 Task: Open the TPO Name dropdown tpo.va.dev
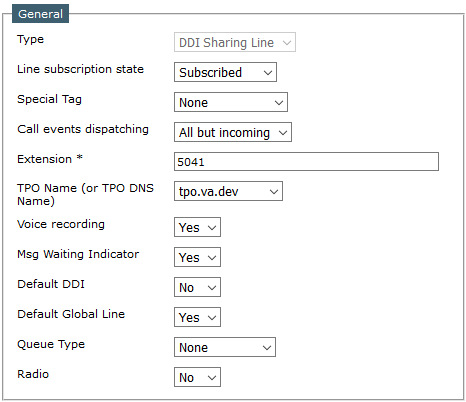[x=228, y=191]
